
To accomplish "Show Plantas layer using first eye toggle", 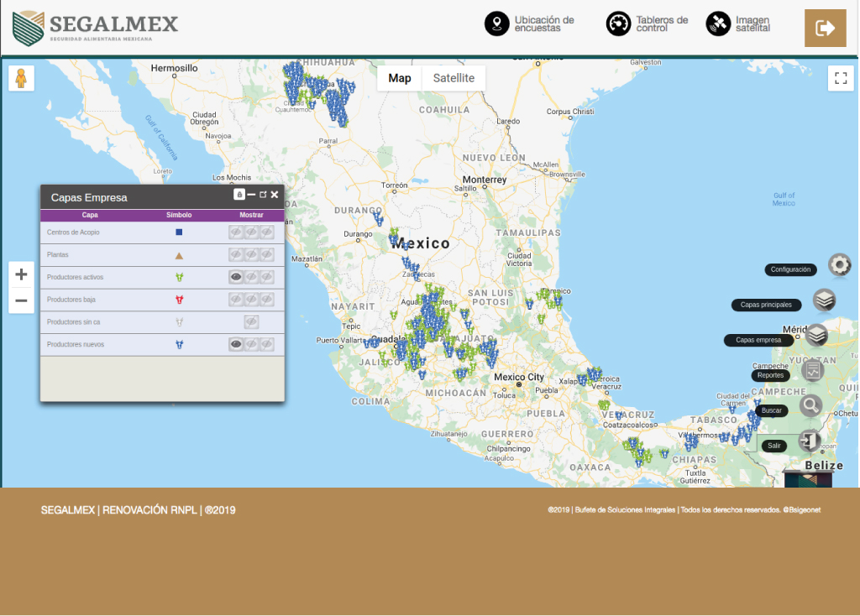I will pyautogui.click(x=236, y=254).
